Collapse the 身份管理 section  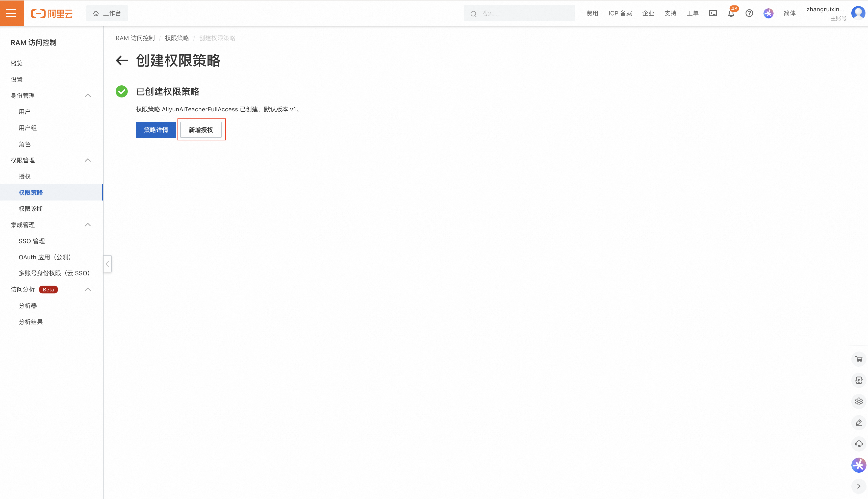pyautogui.click(x=88, y=96)
